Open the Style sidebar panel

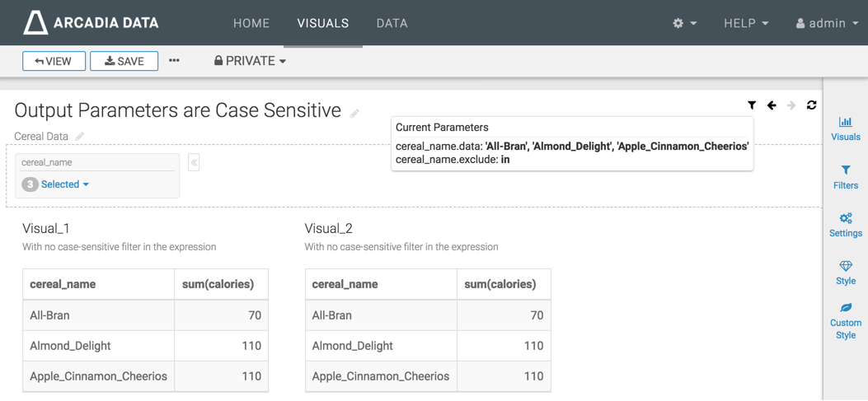coord(845,273)
